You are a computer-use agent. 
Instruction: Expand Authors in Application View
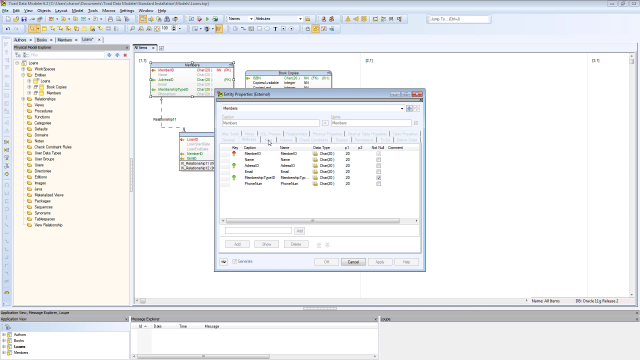coord(4,335)
